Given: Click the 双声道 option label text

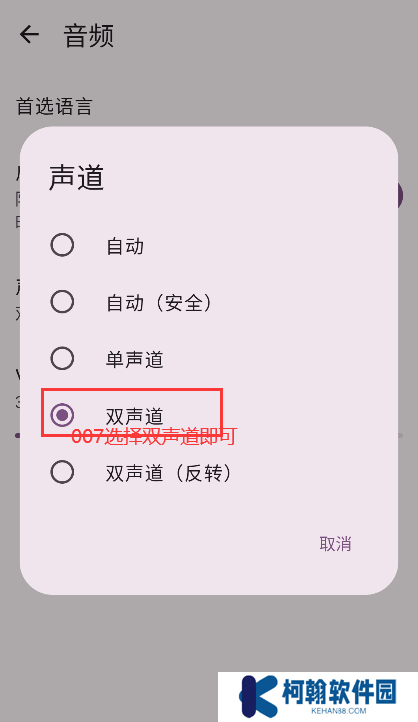Looking at the screenshot, I should (135, 416).
